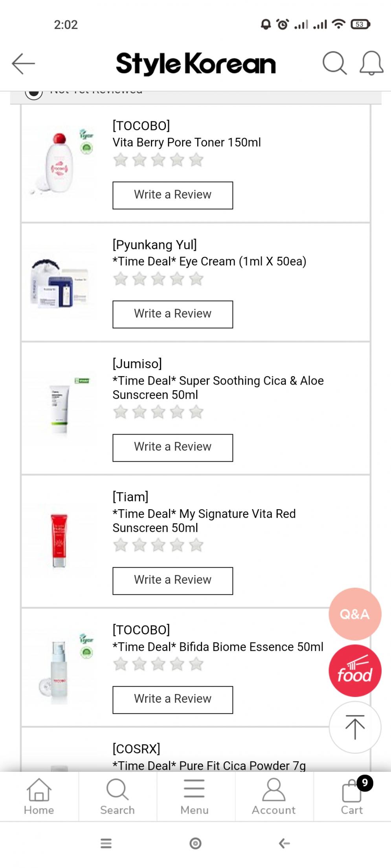Open the red food floating button
Image resolution: width=391 pixels, height=868 pixels.
click(355, 671)
